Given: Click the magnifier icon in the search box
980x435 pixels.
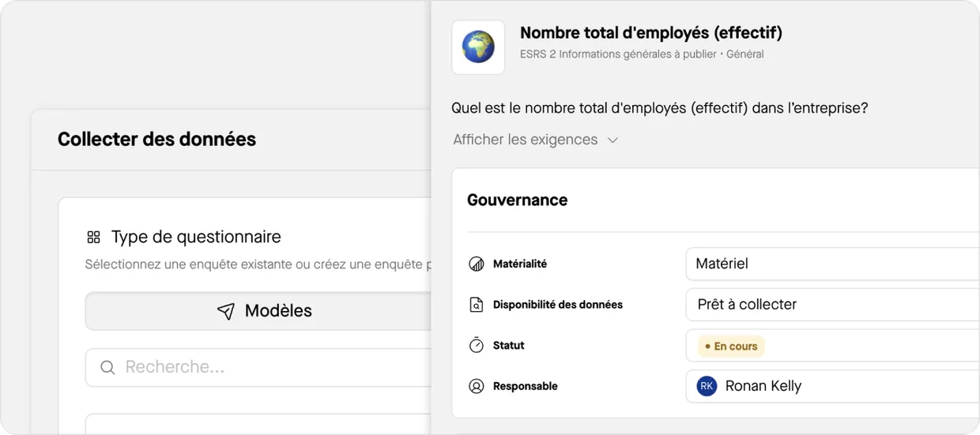Looking at the screenshot, I should click(x=107, y=367).
